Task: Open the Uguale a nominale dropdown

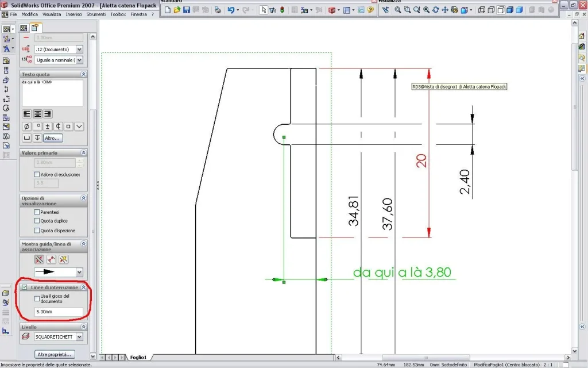Action: click(x=79, y=60)
